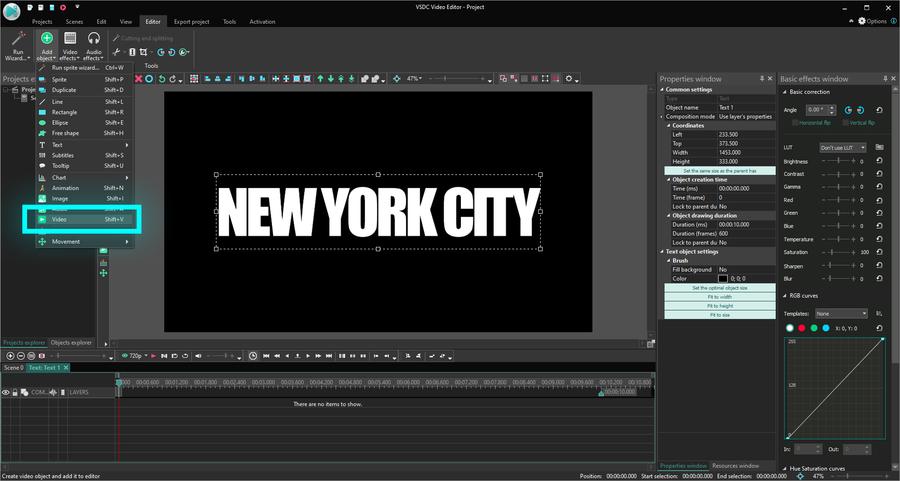Choose Rectangle from the Add object menu
This screenshot has width=900, height=481.
tap(84, 112)
